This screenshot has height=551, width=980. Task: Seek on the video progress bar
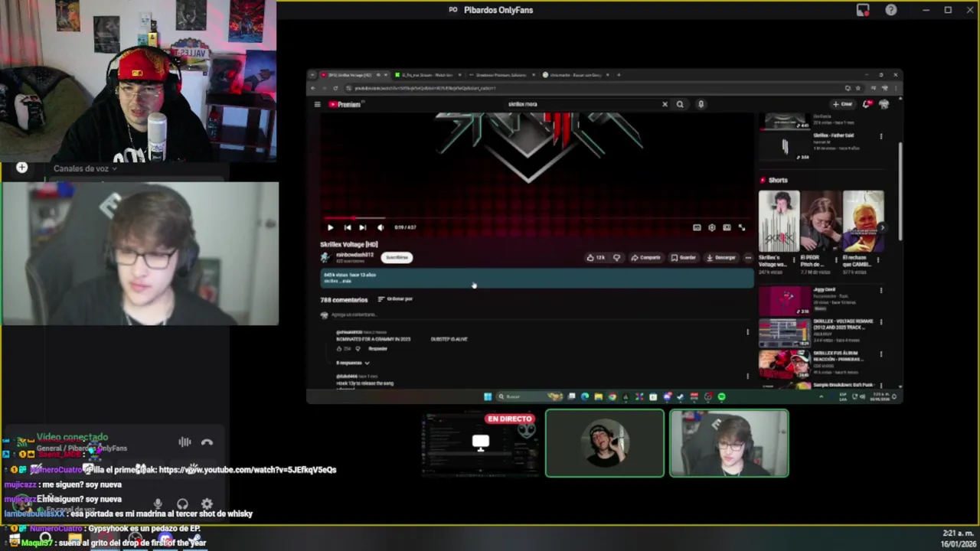click(x=537, y=218)
